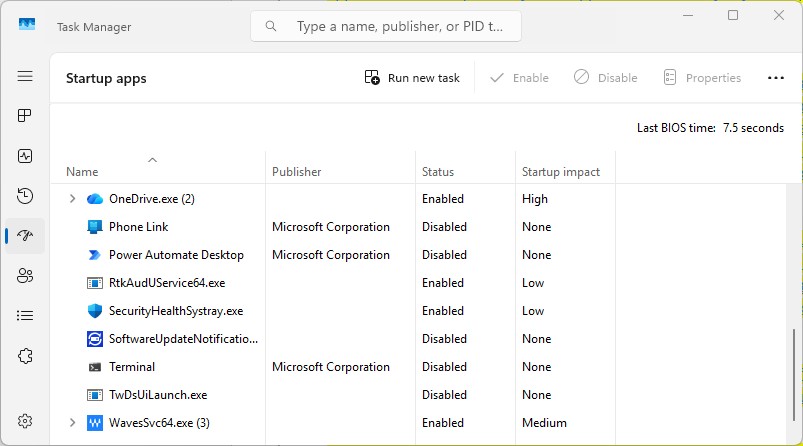This screenshot has height=446, width=803.
Task: Sort by the Publisher column header
Action: tap(297, 172)
